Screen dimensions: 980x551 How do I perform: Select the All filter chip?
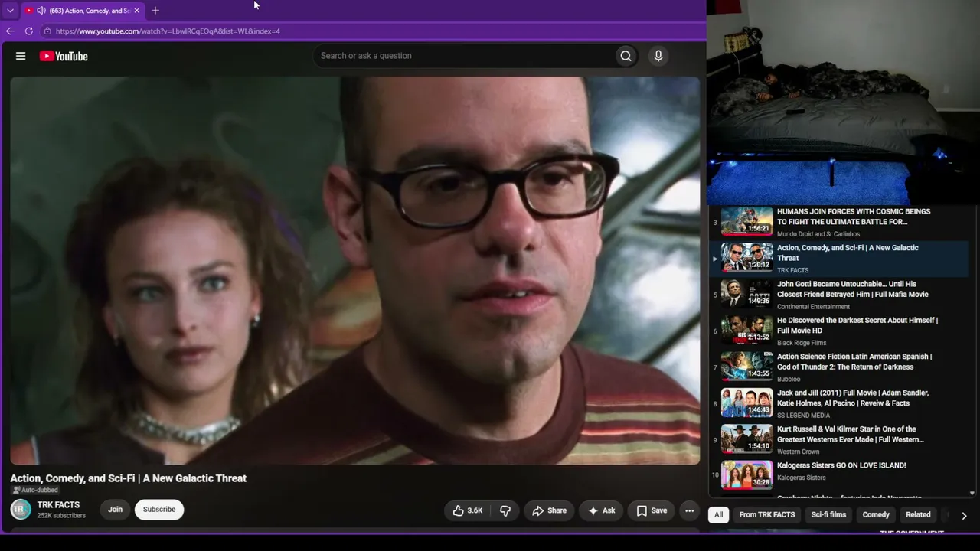pos(718,515)
